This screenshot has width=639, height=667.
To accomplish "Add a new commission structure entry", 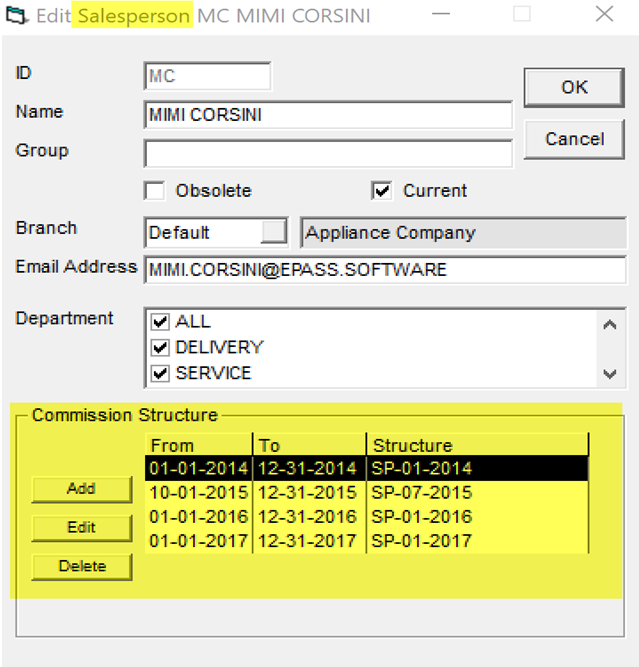I will (x=82, y=489).
